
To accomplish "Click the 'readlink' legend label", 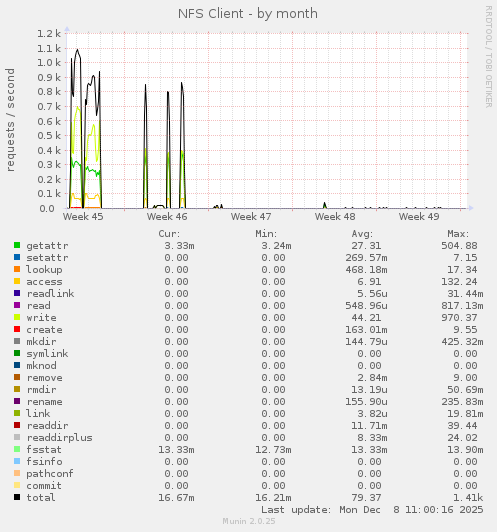I will coord(50,293).
